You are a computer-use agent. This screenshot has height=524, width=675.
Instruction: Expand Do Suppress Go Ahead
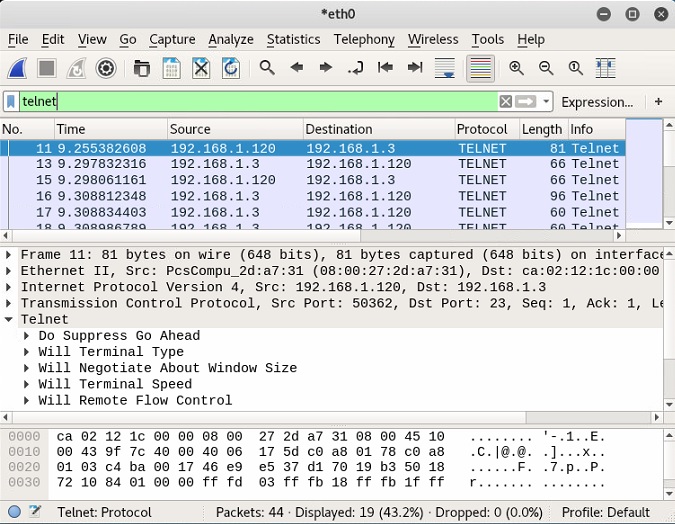(x=27, y=335)
